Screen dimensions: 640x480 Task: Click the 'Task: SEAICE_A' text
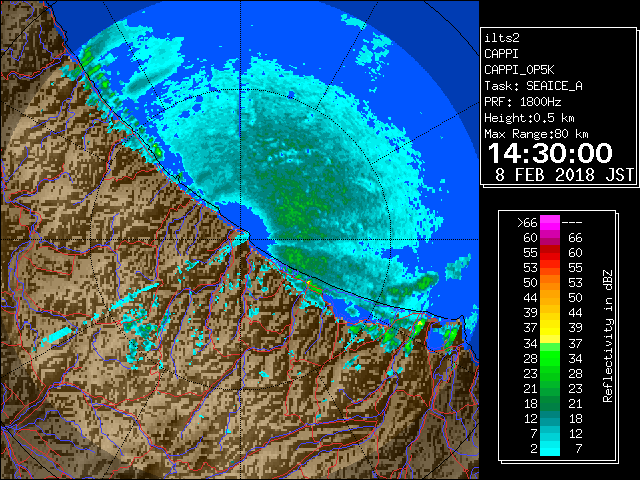533,86
